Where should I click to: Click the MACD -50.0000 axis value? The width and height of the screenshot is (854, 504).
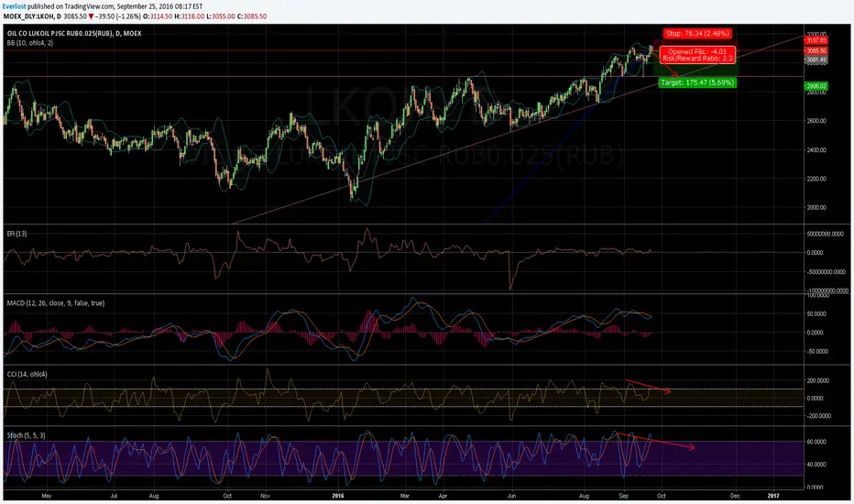tap(817, 352)
